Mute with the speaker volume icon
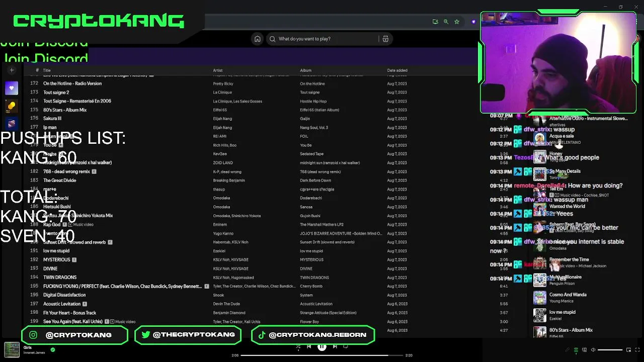Image resolution: width=644 pixels, height=362 pixels. coord(593,350)
